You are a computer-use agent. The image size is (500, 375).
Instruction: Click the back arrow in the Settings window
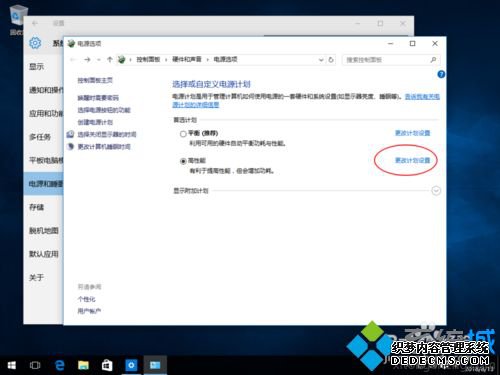pos(35,23)
